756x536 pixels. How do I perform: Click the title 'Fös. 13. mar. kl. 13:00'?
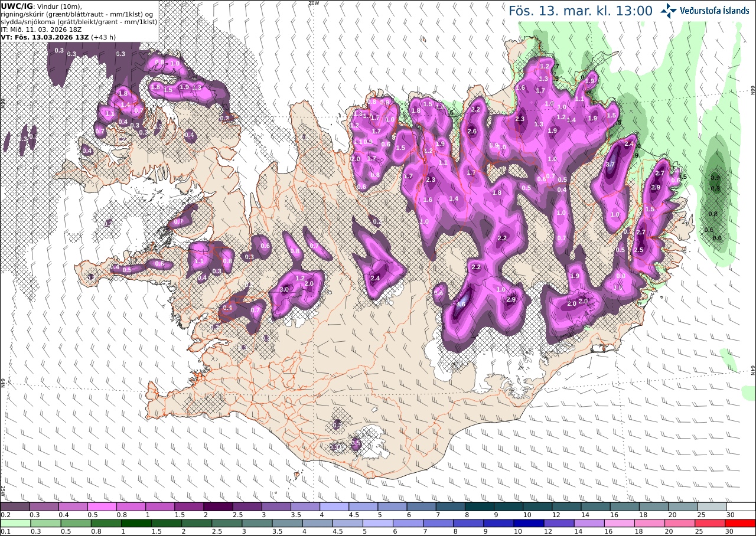coord(580,11)
